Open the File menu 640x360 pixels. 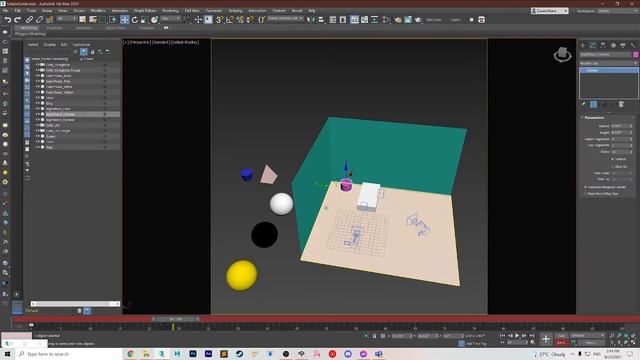5,11
